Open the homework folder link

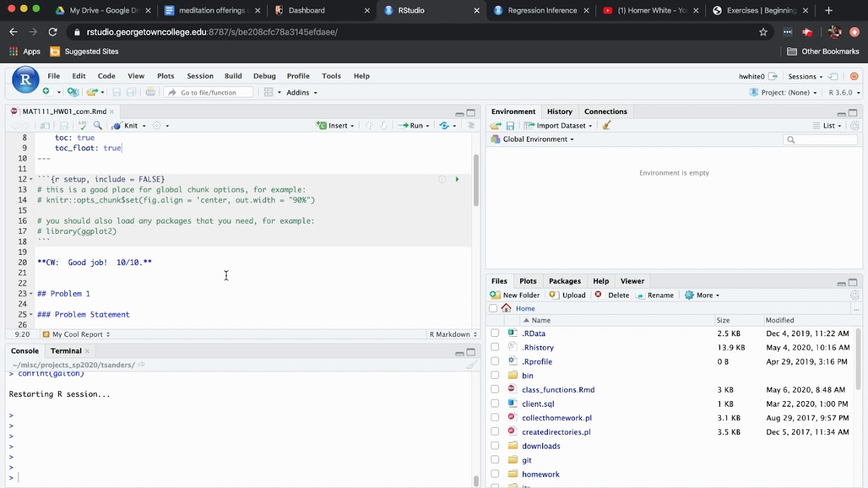540,474
